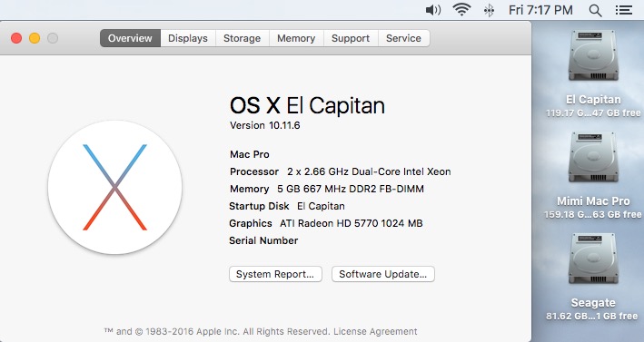Click the Bluetooth menu bar icon

click(x=489, y=10)
